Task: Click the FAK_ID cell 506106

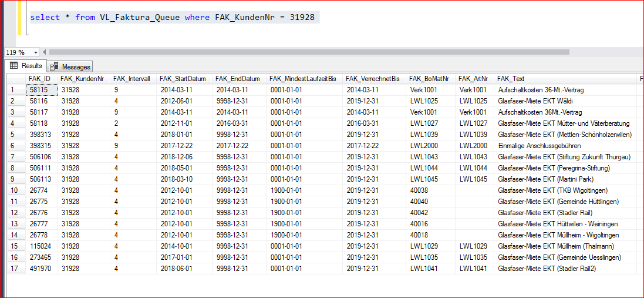Action: [x=42, y=156]
